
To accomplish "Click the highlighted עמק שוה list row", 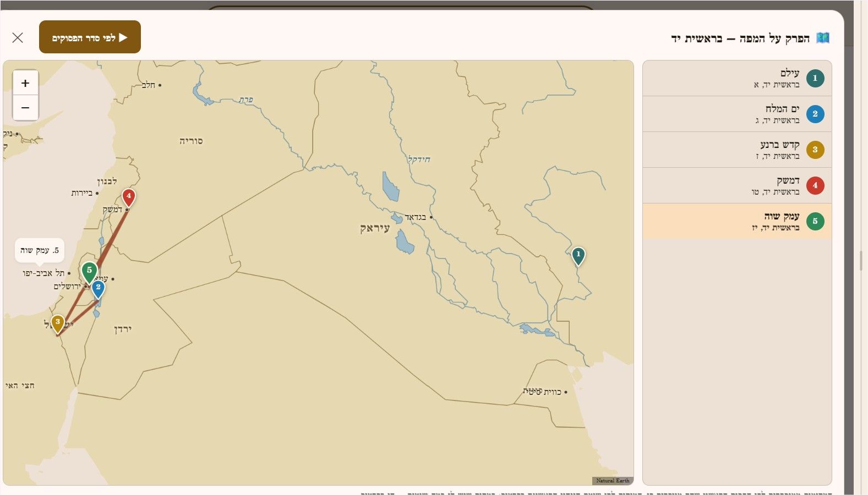I will click(737, 221).
